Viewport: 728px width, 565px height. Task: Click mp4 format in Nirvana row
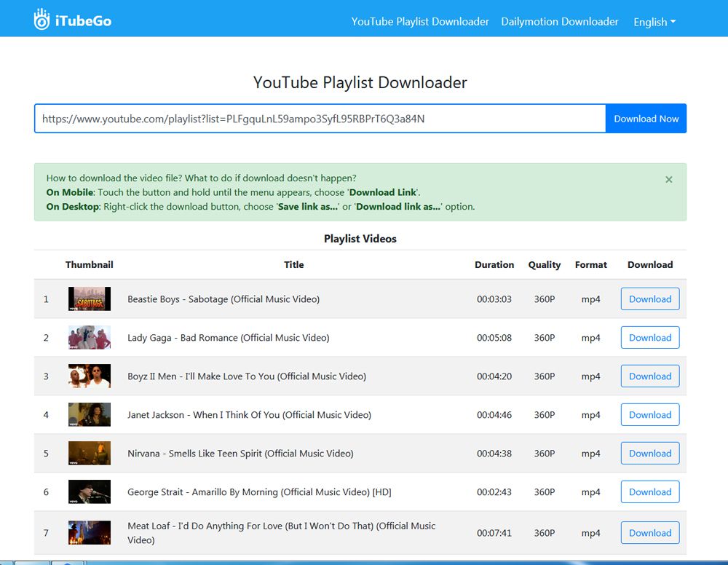coord(590,454)
